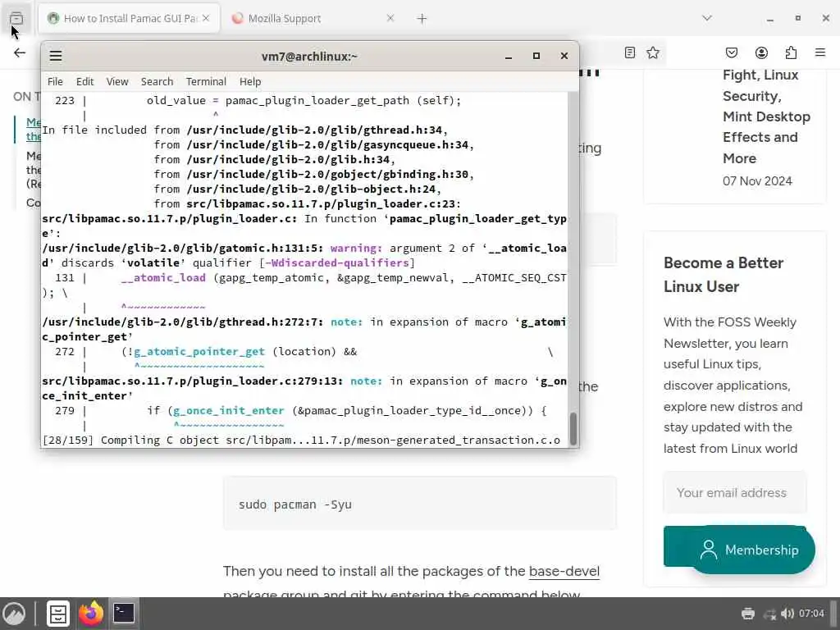The height and width of the screenshot is (630, 840).
Task: Open Firefox application menu icon
Action: pos(820,52)
